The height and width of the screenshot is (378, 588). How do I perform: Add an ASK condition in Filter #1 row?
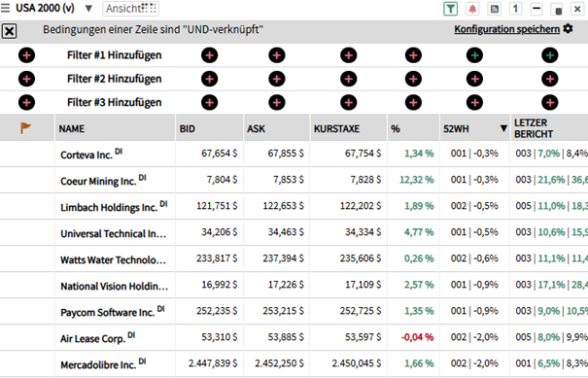tap(277, 55)
